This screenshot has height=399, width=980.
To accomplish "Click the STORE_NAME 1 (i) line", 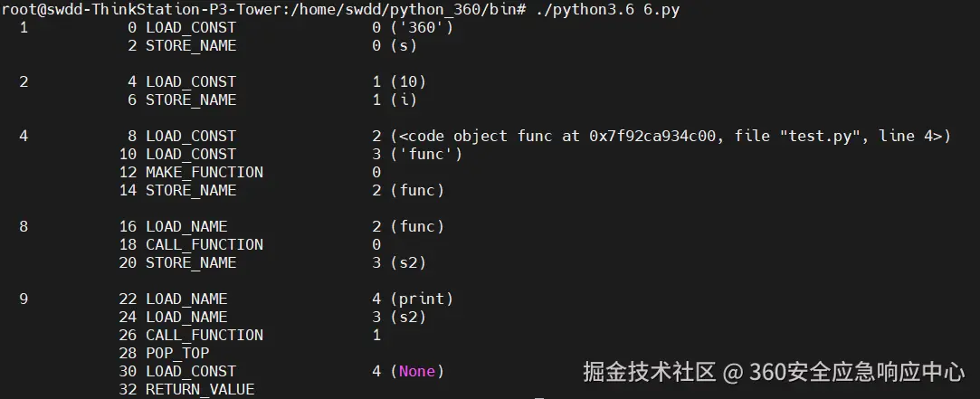I will [272, 100].
